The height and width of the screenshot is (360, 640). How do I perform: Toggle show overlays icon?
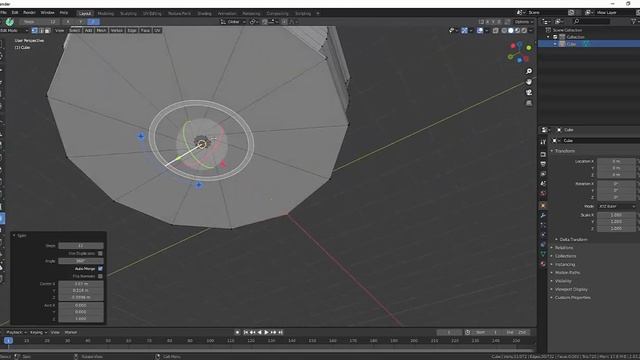(480, 31)
